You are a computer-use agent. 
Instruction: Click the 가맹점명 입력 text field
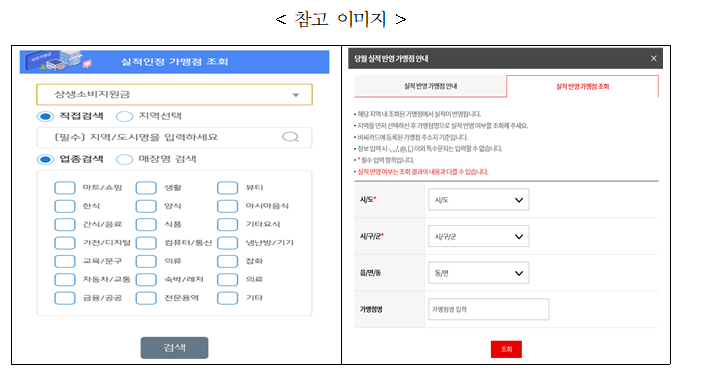[x=489, y=309]
